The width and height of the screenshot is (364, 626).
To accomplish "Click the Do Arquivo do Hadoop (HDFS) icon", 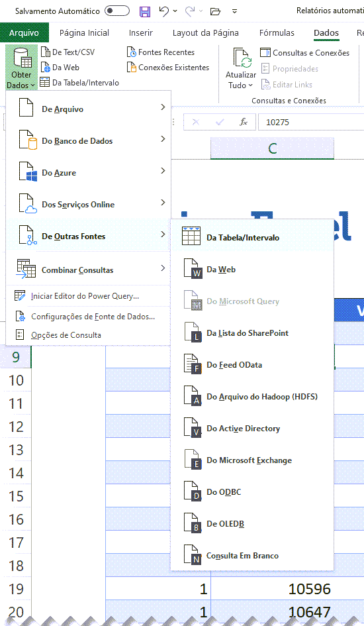I will click(x=193, y=396).
